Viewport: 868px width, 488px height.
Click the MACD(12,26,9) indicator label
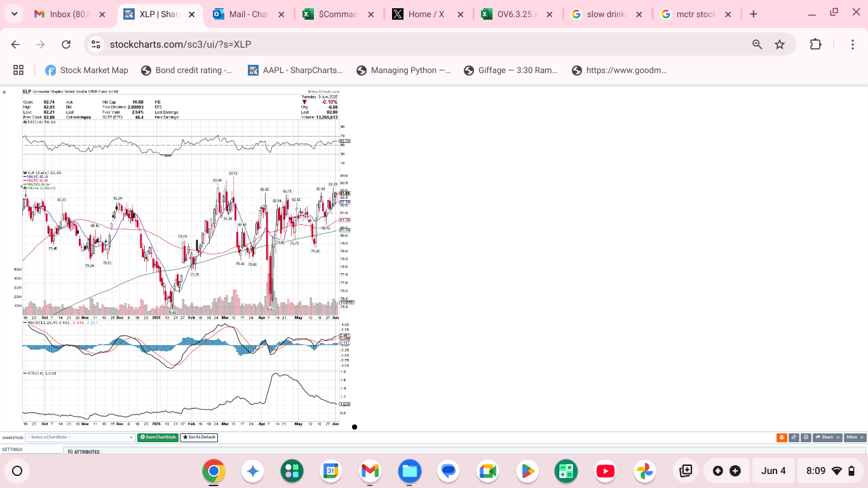click(43, 323)
